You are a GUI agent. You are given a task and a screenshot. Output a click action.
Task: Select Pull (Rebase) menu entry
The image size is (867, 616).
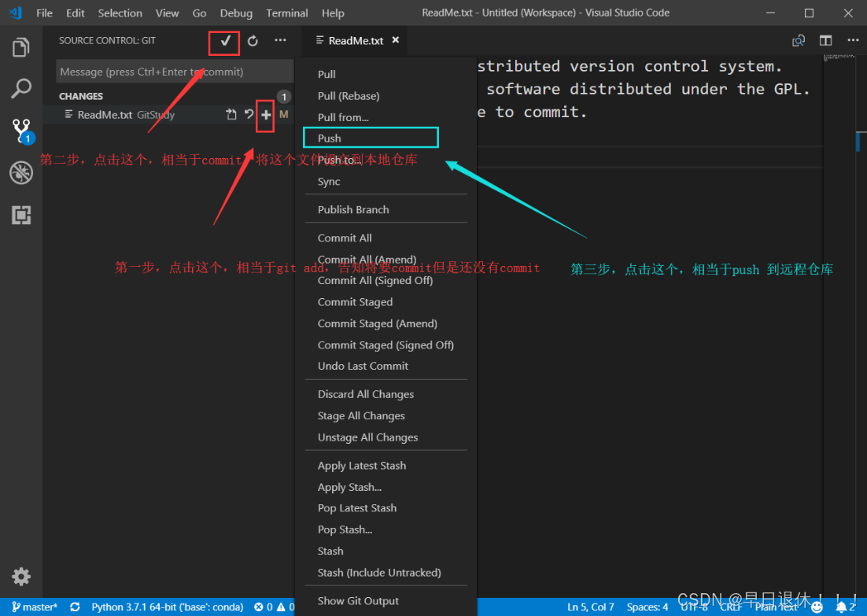386,96
